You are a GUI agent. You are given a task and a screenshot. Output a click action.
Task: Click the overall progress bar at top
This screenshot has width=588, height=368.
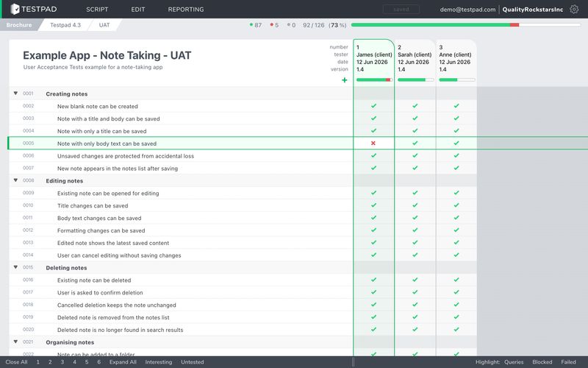point(466,25)
